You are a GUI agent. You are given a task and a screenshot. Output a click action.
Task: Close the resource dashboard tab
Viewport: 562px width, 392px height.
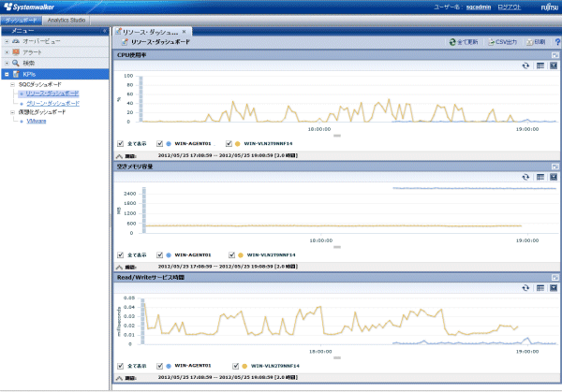tap(184, 32)
